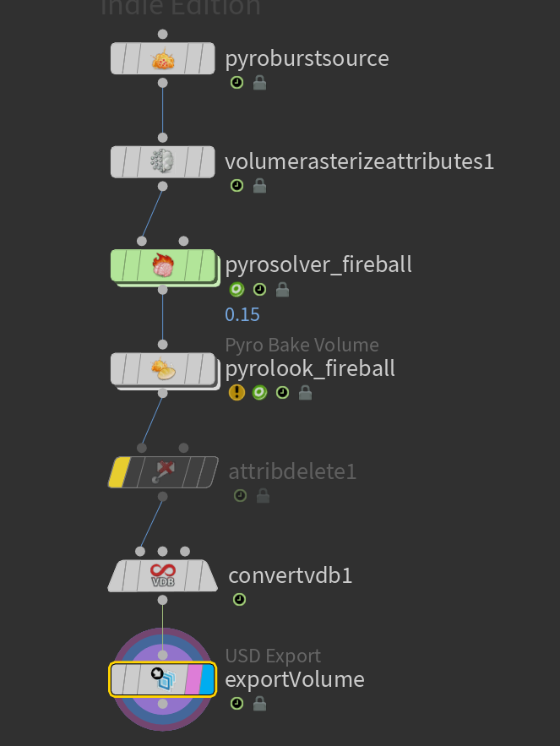The image size is (560, 746).
Task: Click the time-dependent clock badge under convertvdb1
Action: [239, 600]
